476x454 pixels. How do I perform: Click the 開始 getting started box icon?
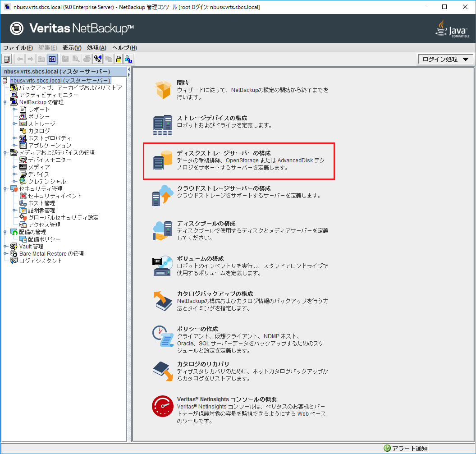coord(163,90)
